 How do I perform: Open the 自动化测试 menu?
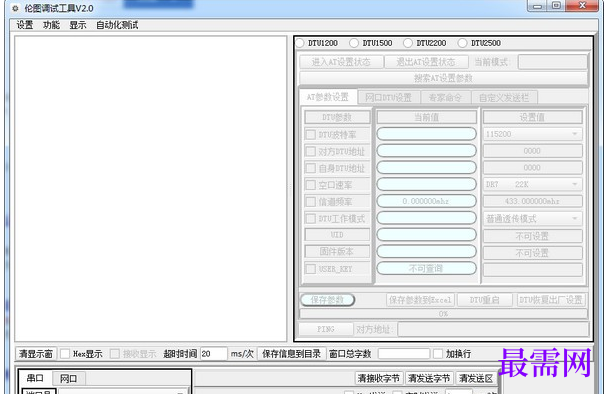pyautogui.click(x=117, y=25)
